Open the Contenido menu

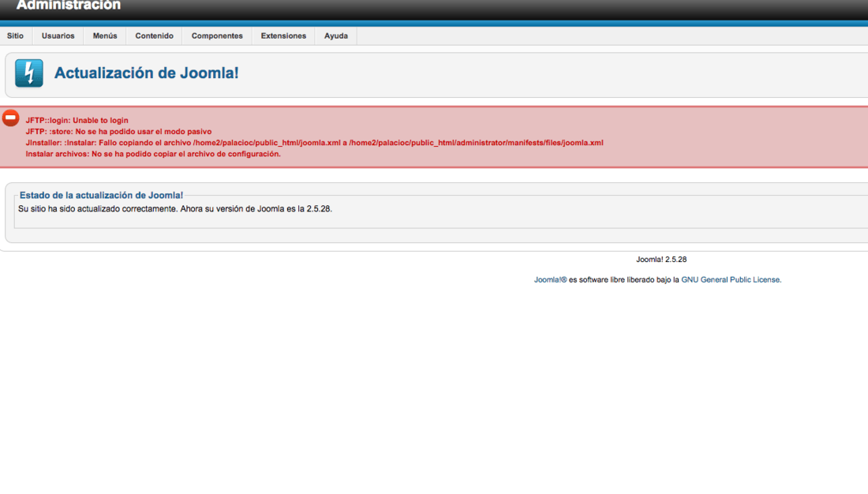pyautogui.click(x=155, y=36)
